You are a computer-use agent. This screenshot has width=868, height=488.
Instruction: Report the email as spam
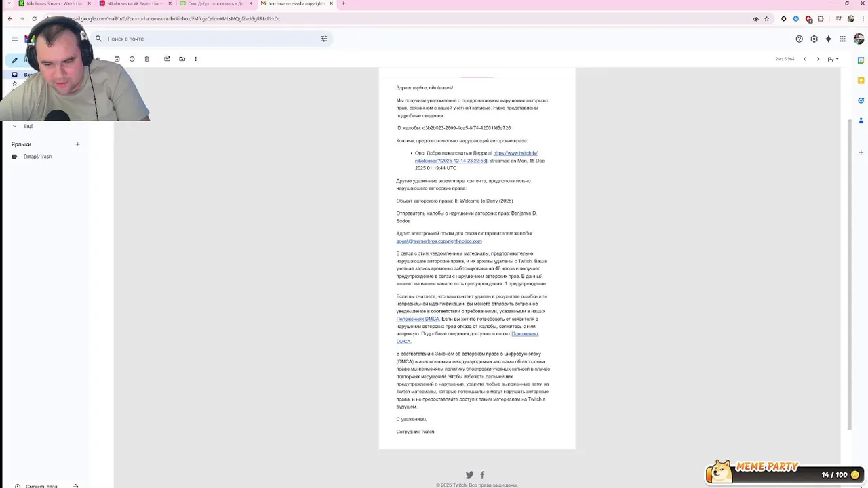(x=132, y=59)
